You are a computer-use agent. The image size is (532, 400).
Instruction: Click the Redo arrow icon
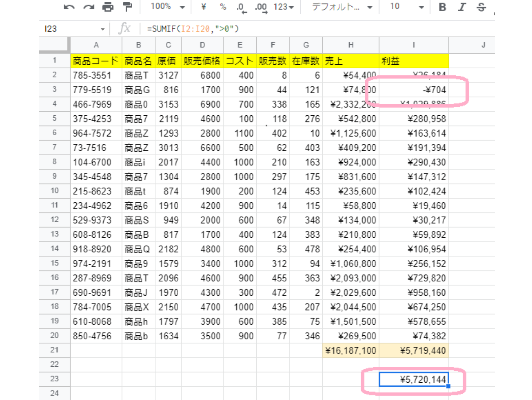coord(89,7)
